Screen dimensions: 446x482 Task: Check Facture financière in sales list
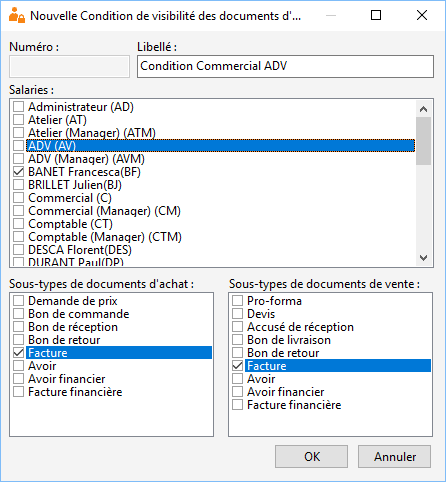[x=238, y=405]
